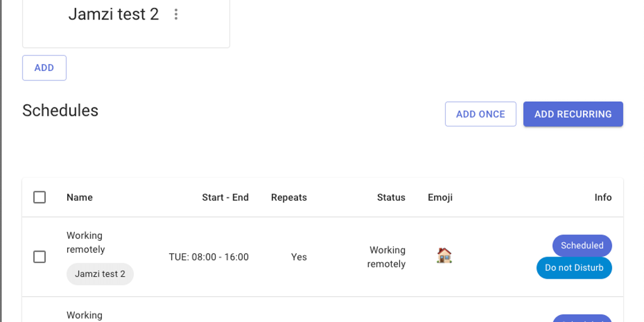Click the ADD RECURRING button

(x=573, y=114)
